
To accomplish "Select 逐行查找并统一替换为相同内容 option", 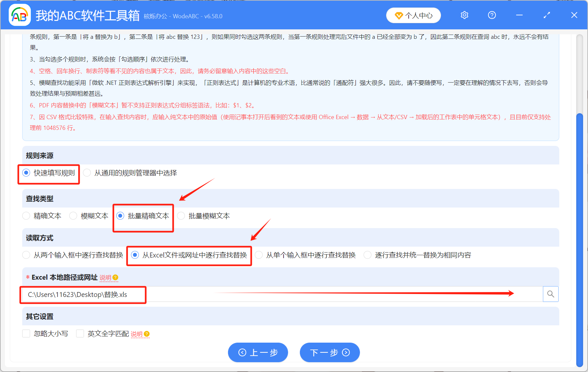I will point(368,255).
